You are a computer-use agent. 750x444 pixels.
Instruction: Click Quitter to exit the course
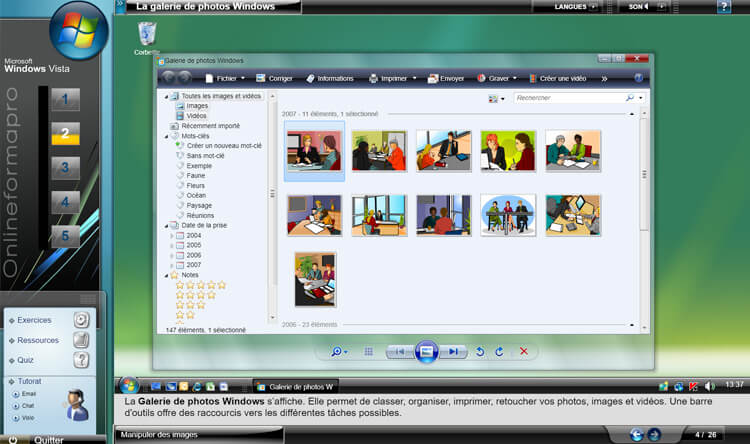(48, 440)
